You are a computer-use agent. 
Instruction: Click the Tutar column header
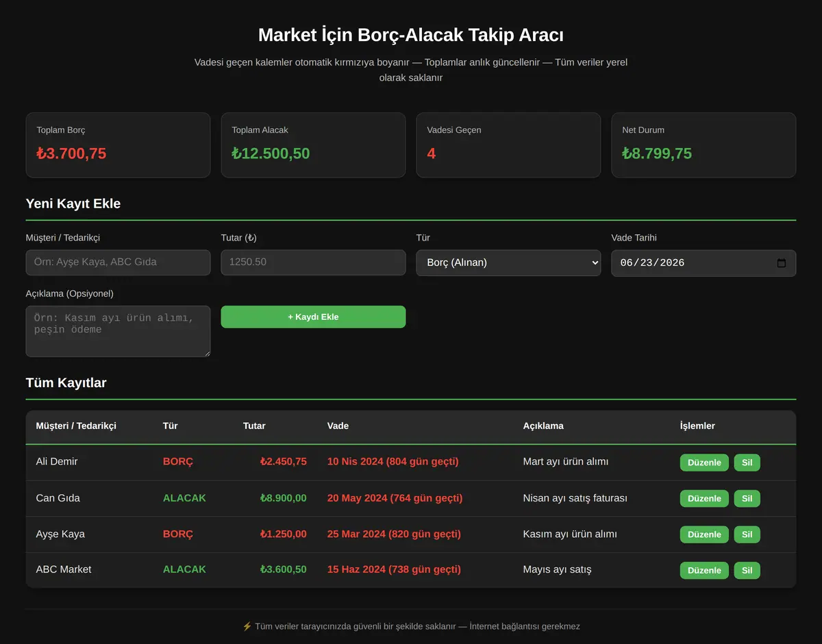coord(254,426)
